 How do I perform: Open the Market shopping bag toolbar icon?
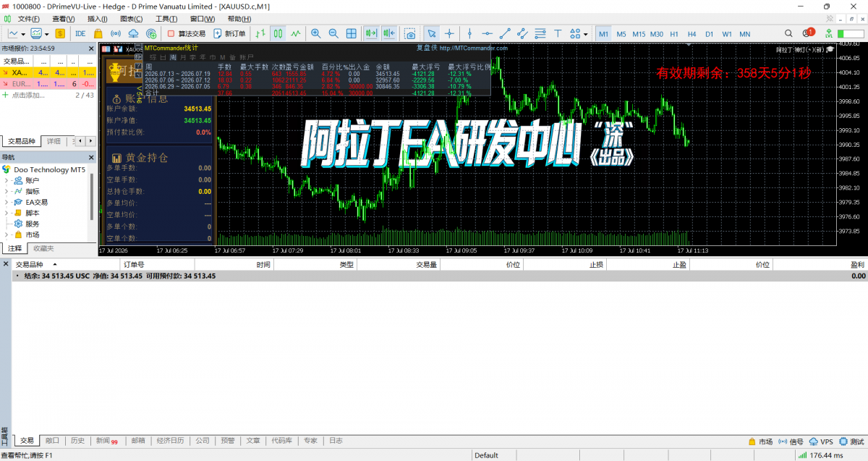pos(98,33)
